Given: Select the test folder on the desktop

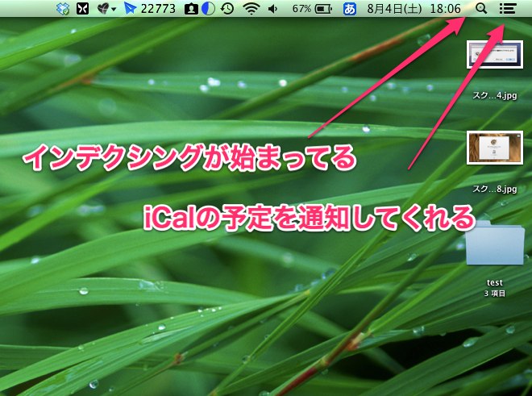Looking at the screenshot, I should [495, 242].
